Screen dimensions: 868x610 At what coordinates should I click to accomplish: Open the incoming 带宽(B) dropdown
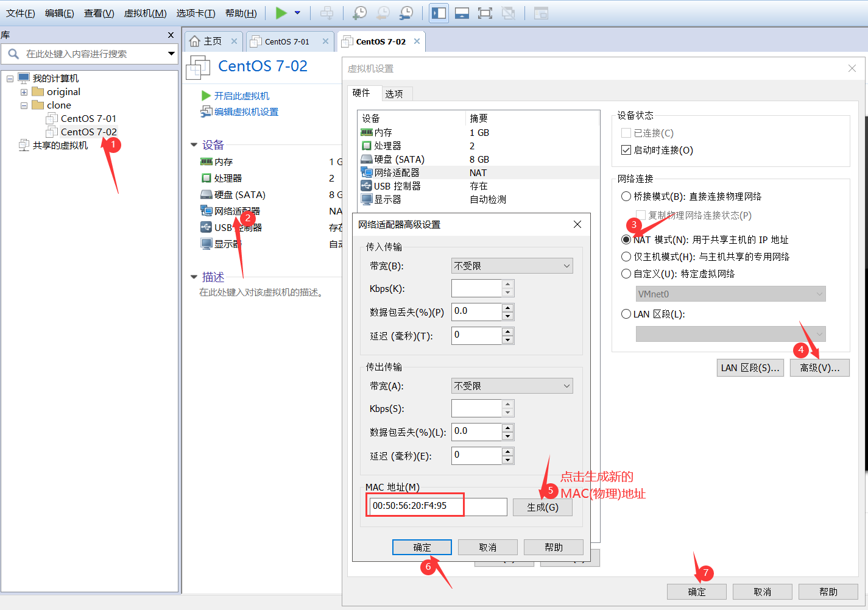click(512, 266)
